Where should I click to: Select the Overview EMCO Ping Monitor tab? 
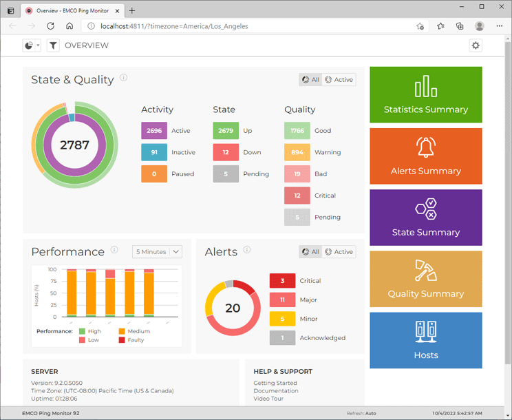(x=69, y=10)
